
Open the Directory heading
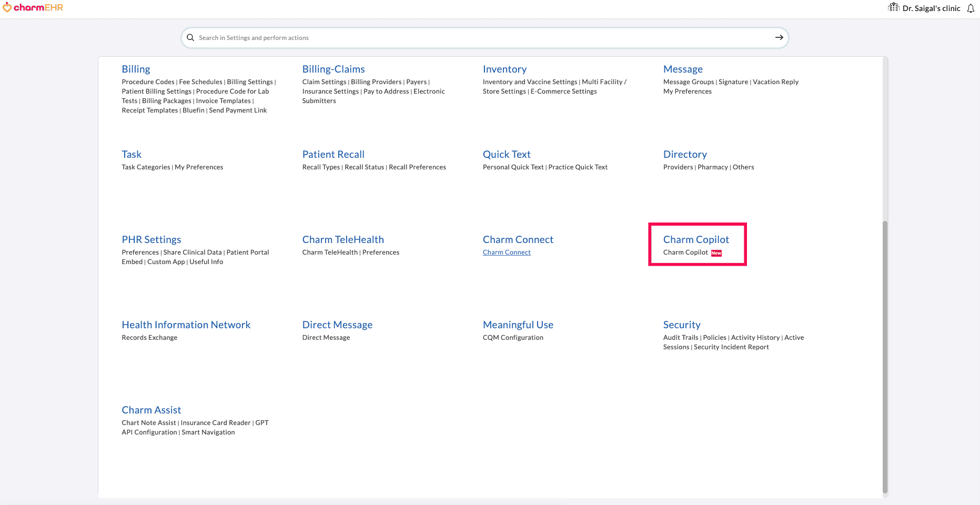(x=685, y=154)
